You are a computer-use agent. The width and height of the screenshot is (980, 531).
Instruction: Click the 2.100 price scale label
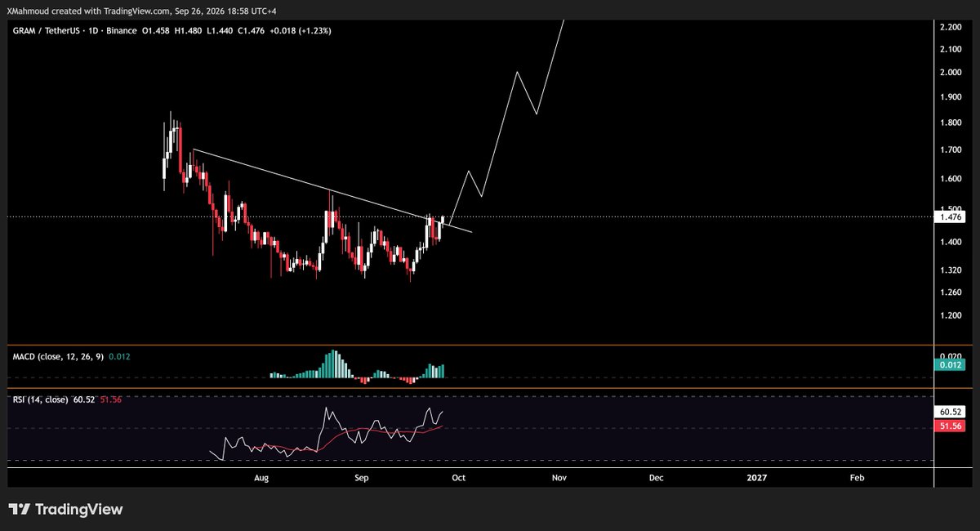tap(949, 49)
